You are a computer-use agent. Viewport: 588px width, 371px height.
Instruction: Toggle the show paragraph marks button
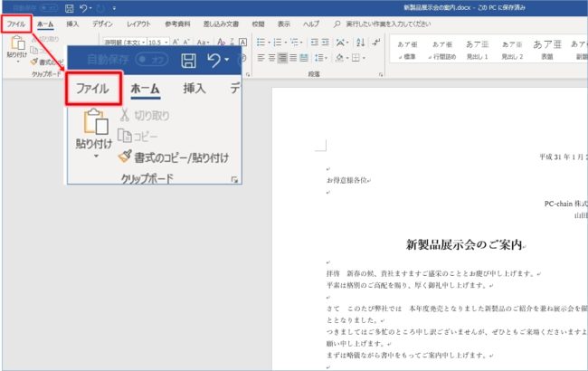pyautogui.click(x=375, y=42)
